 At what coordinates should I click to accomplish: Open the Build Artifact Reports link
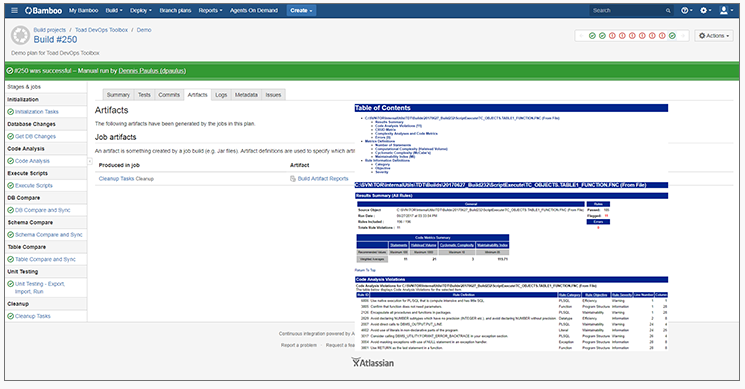pos(323,179)
